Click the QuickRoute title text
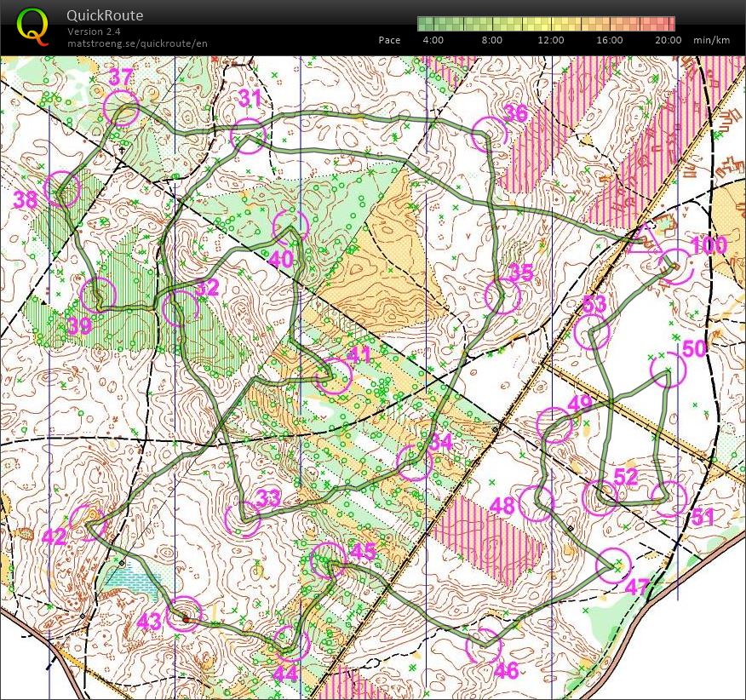746x700 pixels. pyautogui.click(x=105, y=15)
